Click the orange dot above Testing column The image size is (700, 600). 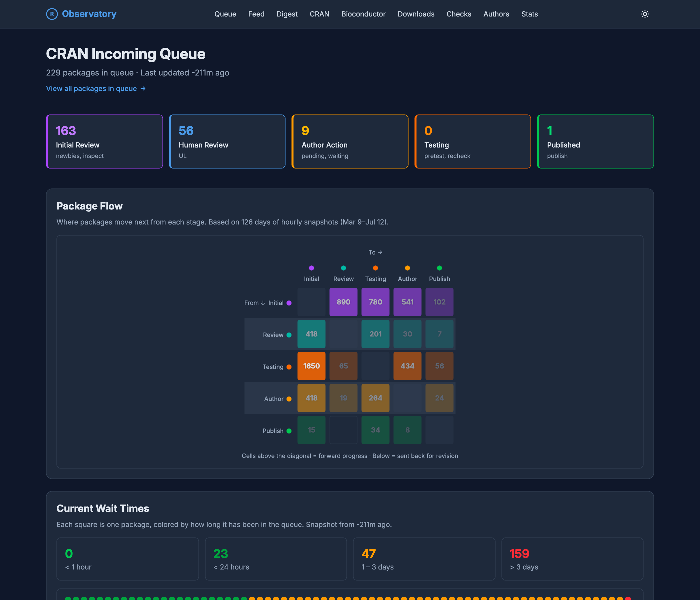coord(375,268)
